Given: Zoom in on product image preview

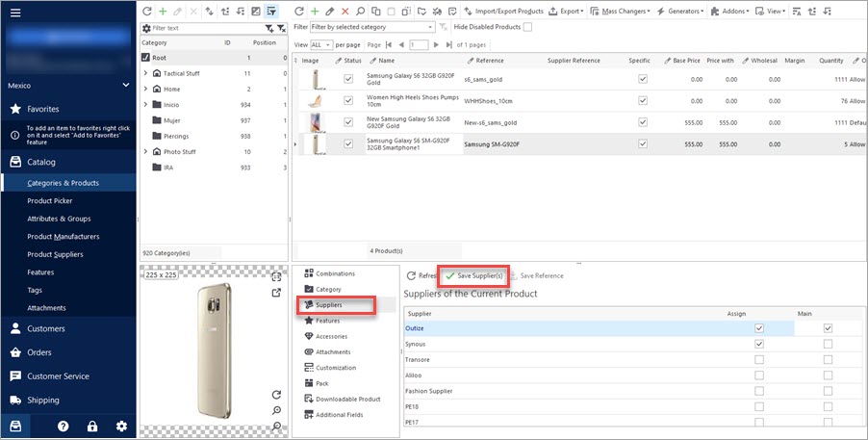Looking at the screenshot, I should [276, 410].
